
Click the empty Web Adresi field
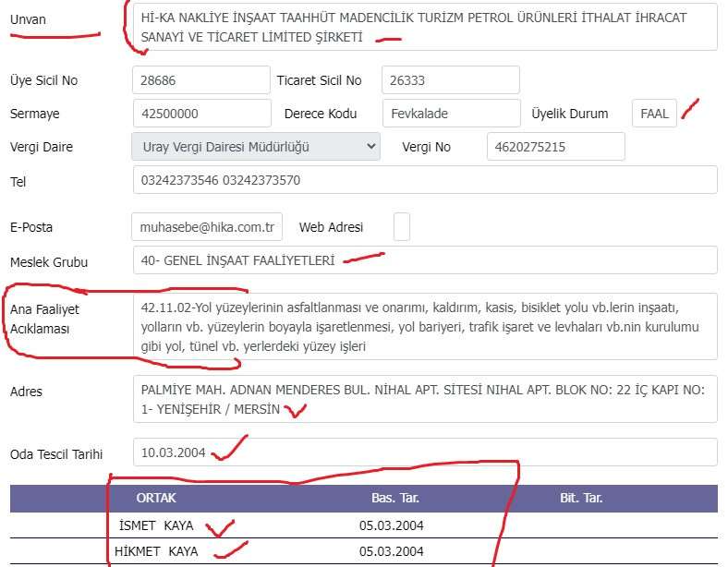point(402,227)
